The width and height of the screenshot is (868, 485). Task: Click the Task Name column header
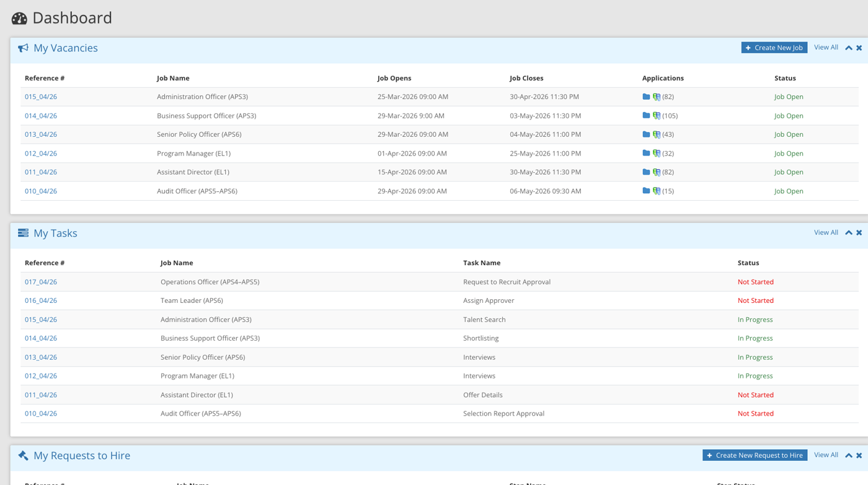[x=482, y=263]
